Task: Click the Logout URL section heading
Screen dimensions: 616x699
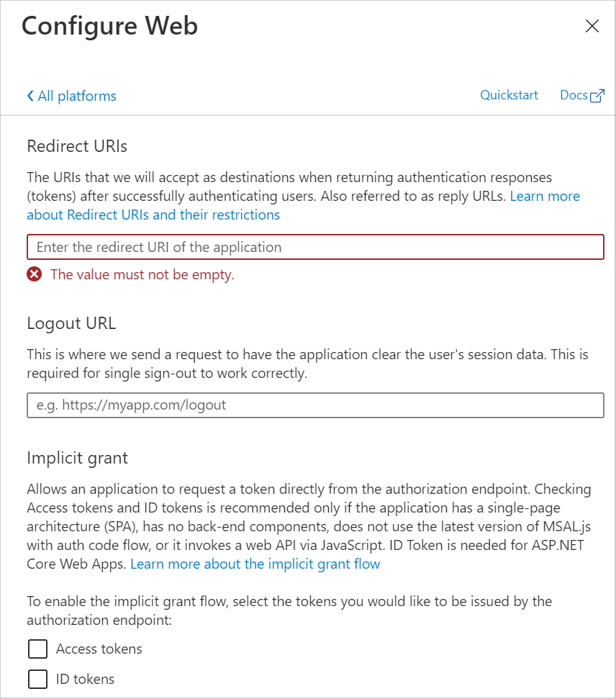Action: pyautogui.click(x=71, y=323)
